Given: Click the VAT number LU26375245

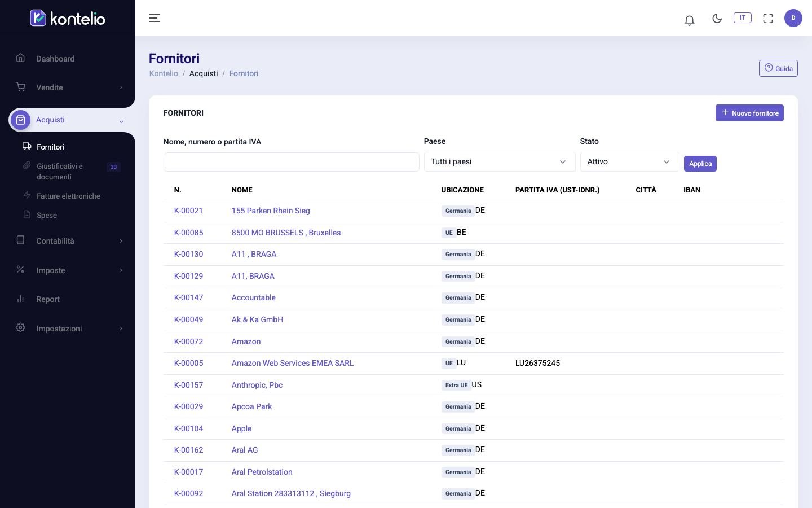Looking at the screenshot, I should point(537,363).
